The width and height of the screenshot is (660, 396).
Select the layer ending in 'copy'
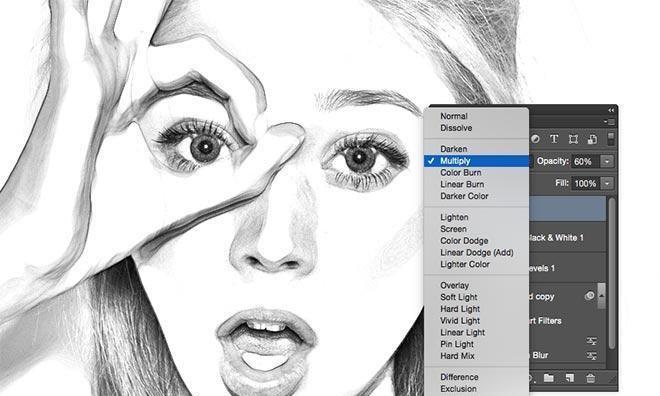(x=564, y=296)
